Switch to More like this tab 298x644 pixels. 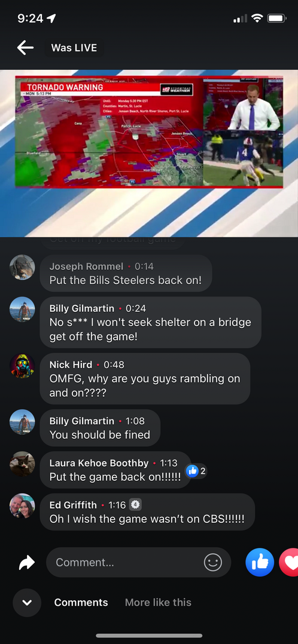coord(158,603)
